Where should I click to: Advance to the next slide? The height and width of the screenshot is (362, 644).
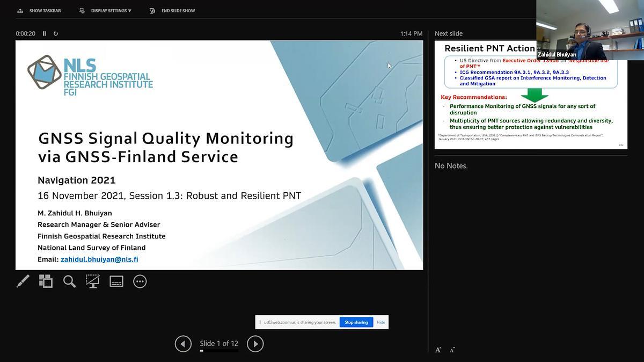(x=255, y=344)
